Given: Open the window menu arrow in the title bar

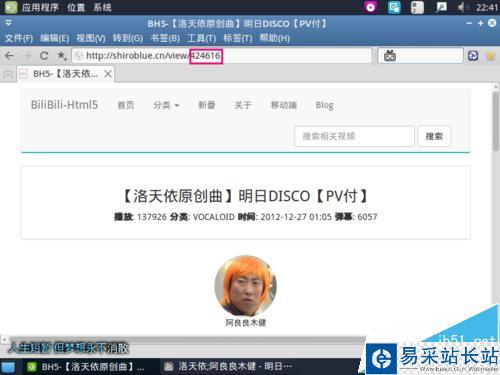Looking at the screenshot, I should click(8, 23).
